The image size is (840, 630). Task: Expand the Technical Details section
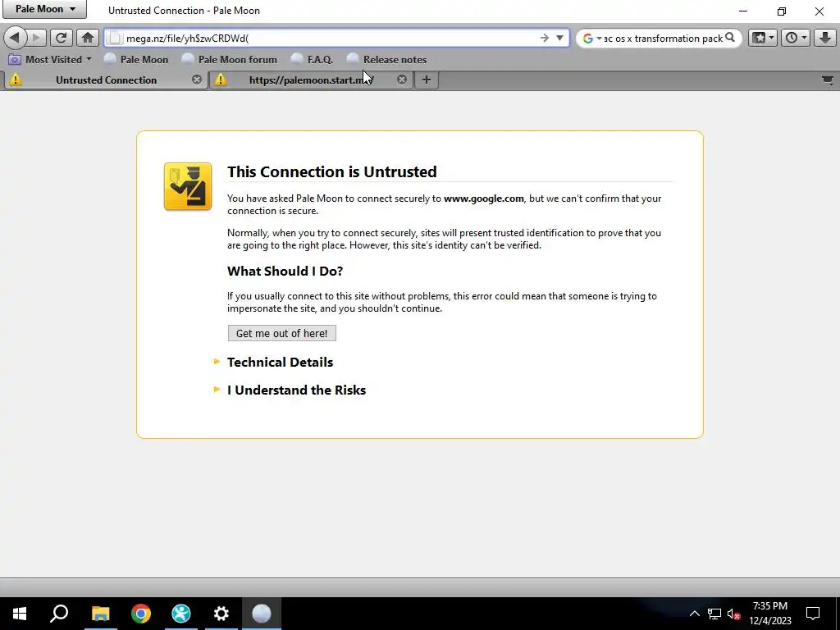click(x=280, y=362)
